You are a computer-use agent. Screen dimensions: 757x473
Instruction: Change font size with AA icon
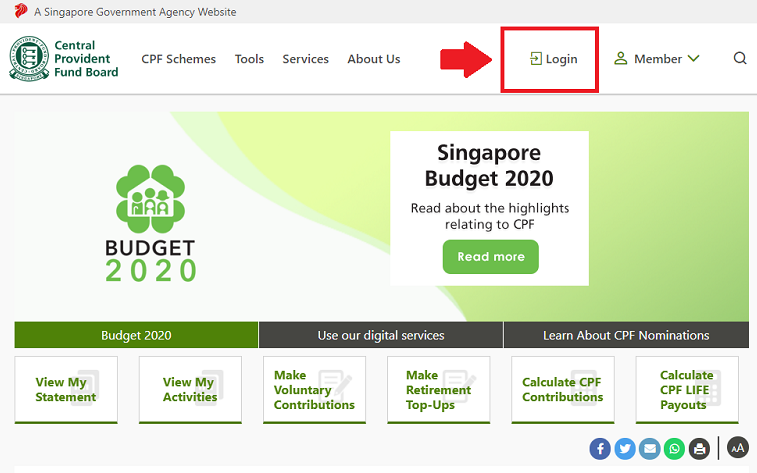click(x=738, y=447)
